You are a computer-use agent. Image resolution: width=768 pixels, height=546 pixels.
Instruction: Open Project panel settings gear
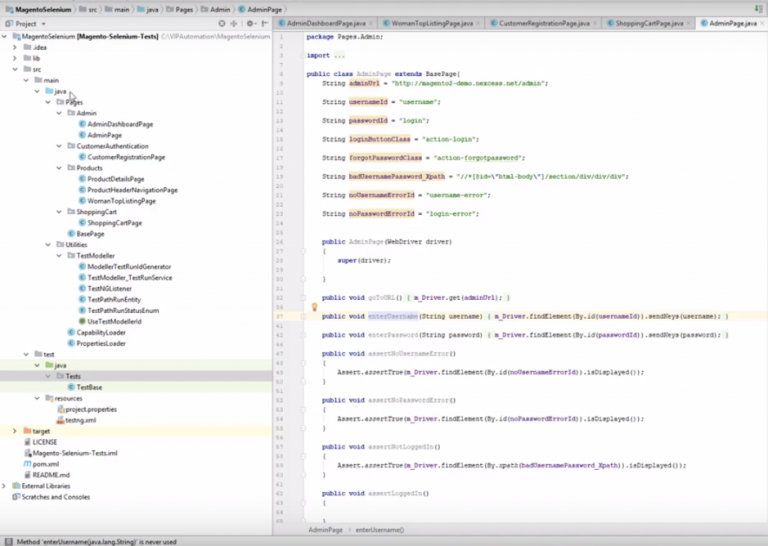(x=250, y=23)
